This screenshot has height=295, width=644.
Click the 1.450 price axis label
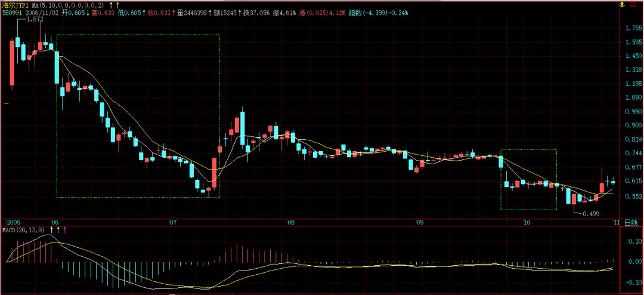635,56
